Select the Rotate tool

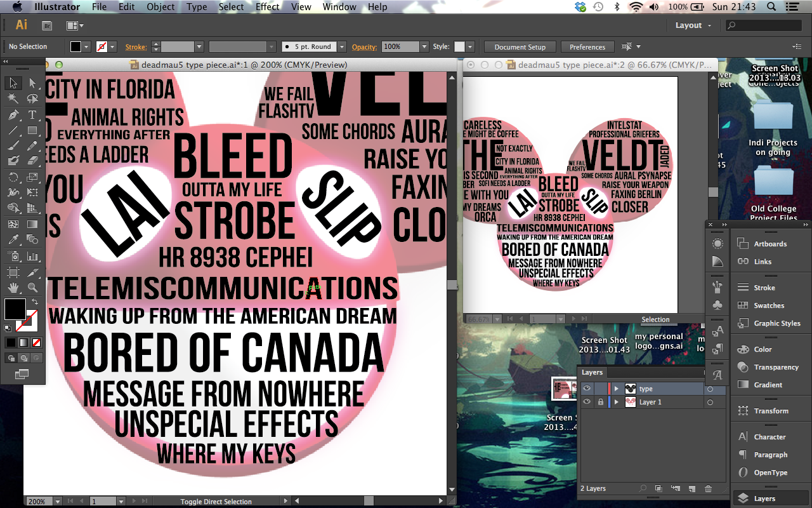(13, 177)
